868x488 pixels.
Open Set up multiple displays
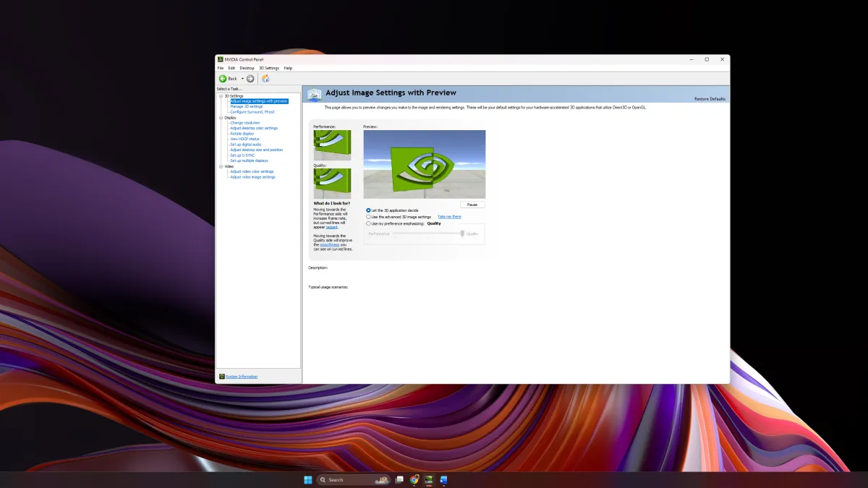[249, 160]
